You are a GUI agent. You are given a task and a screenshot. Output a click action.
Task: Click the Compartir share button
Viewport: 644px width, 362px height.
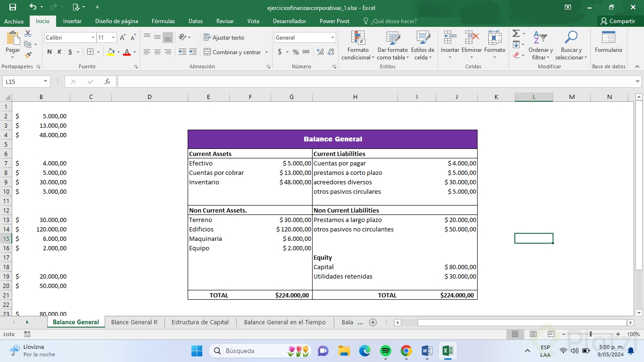pyautogui.click(x=618, y=21)
